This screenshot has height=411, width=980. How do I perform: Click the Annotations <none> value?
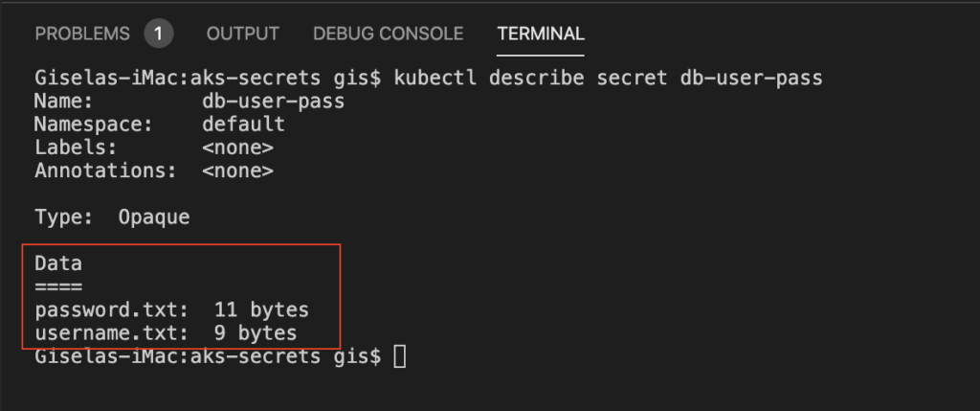tap(237, 171)
